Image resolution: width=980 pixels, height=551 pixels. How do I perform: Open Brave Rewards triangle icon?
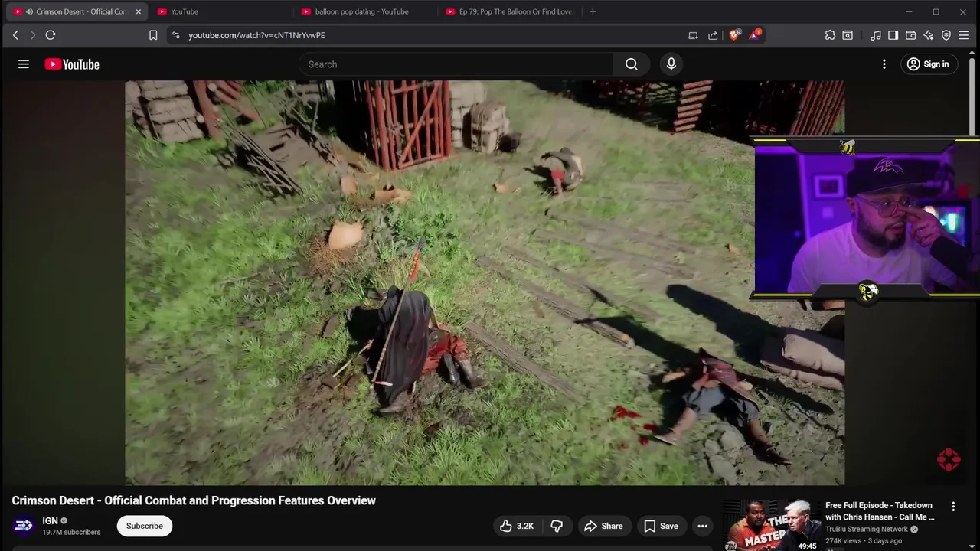[x=755, y=34]
